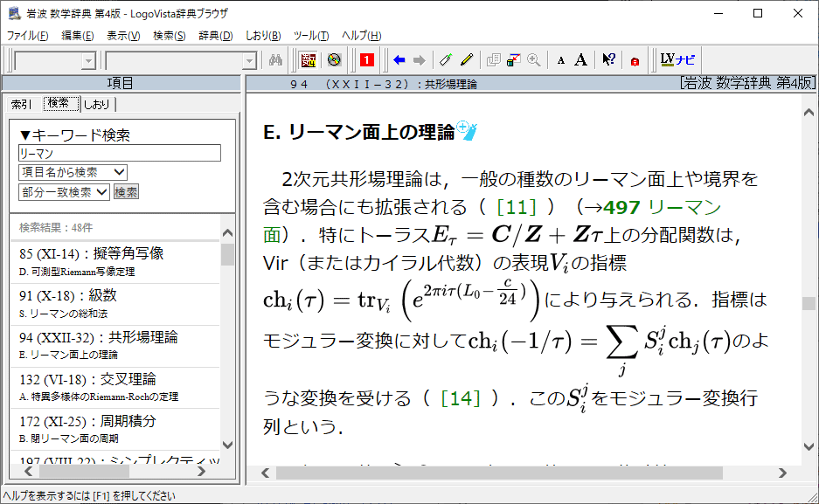Open the LVナビ navigation button
The height and width of the screenshot is (504, 819).
pos(677,60)
